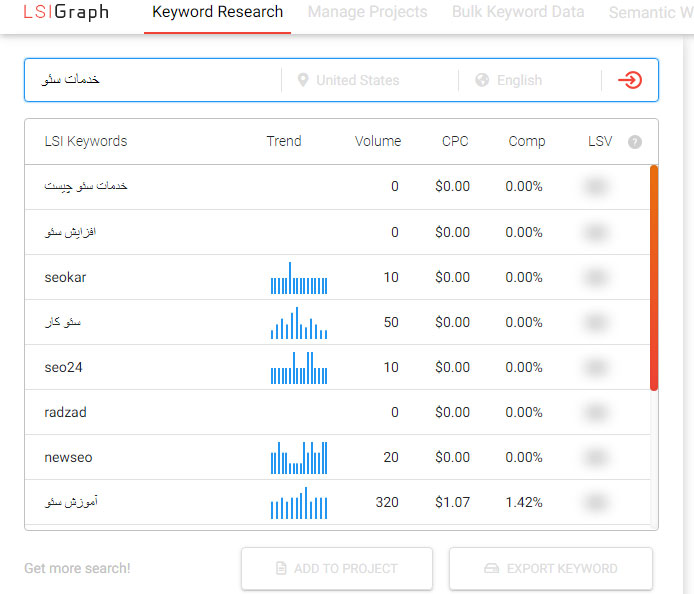Click the Get more search link

pos(77,569)
